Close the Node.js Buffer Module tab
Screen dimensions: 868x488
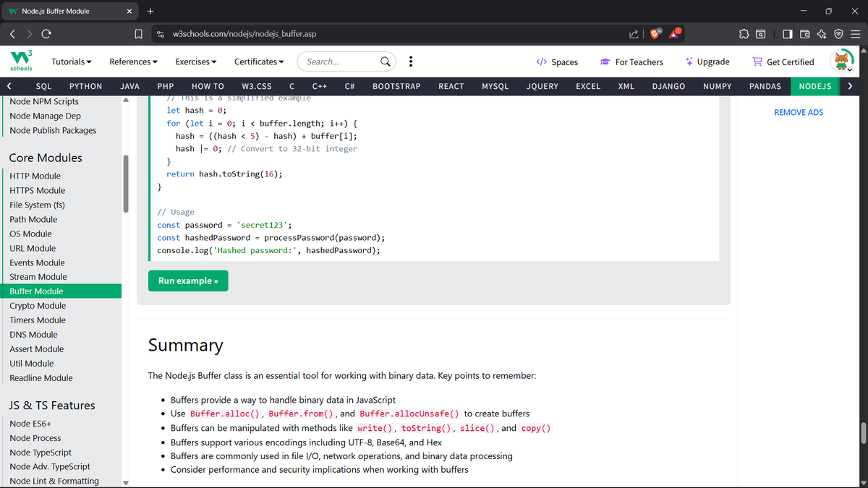(128, 11)
